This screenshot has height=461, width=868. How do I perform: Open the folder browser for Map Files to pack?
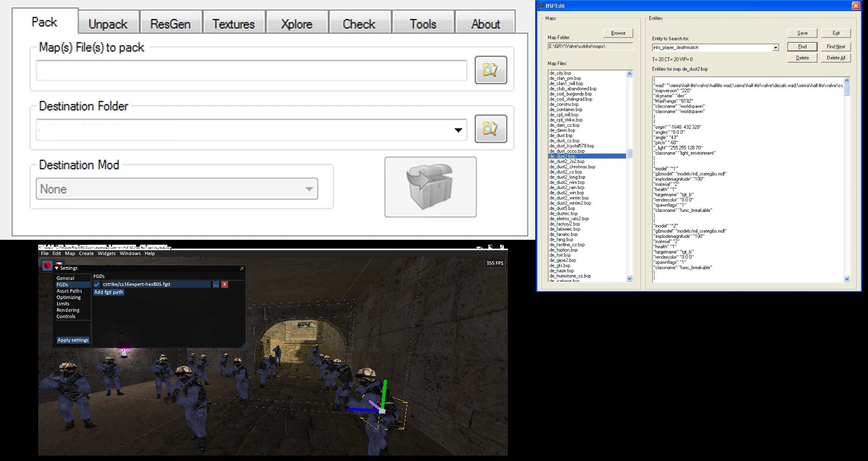tap(491, 69)
